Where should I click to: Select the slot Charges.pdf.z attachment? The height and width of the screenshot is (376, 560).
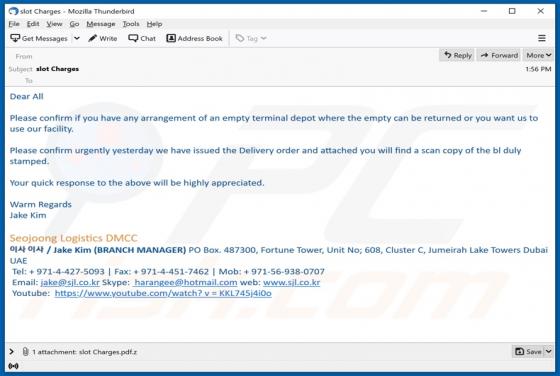[x=108, y=352]
